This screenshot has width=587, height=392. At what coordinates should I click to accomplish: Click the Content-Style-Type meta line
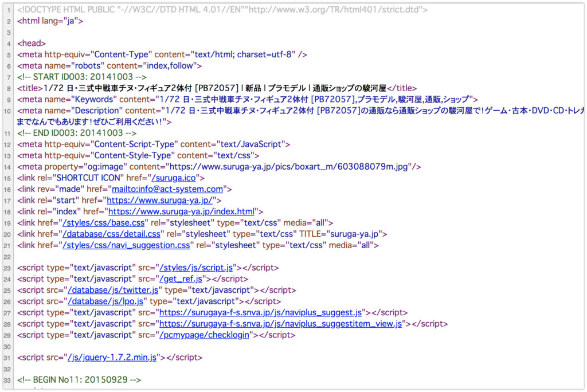coord(138,156)
